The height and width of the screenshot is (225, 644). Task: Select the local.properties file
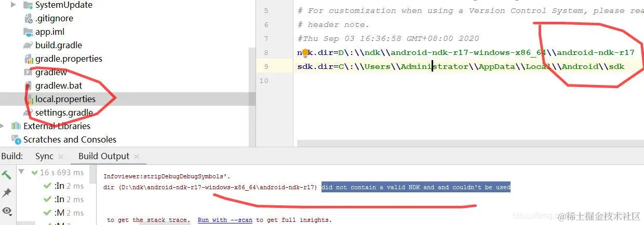pos(65,99)
